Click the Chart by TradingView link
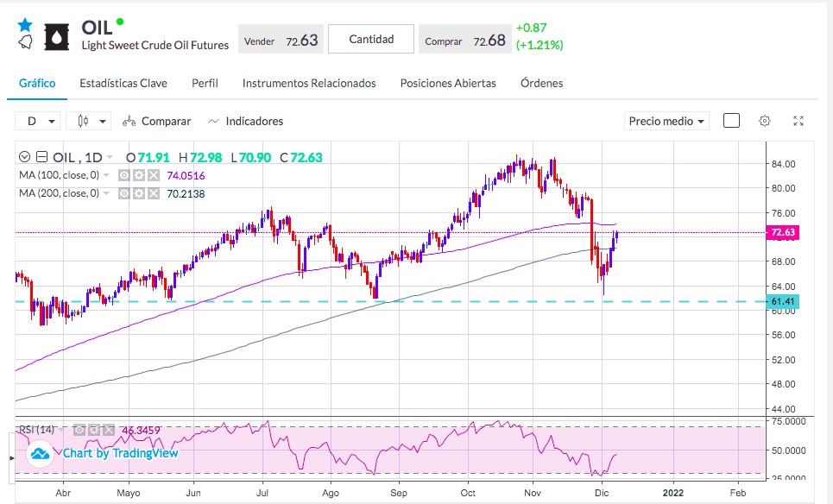This screenshot has height=504, width=833. click(121, 454)
